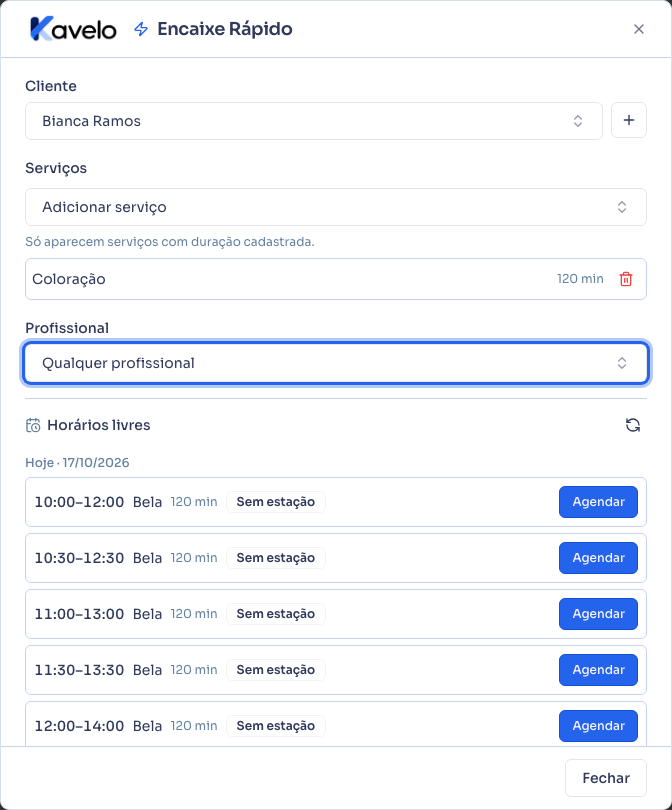672x810 pixels.
Task: Click the Coloração service name
Action: click(69, 279)
